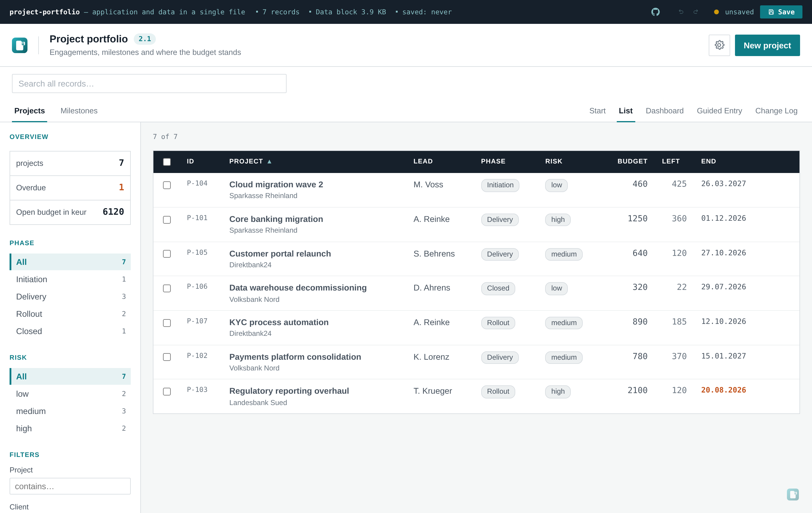Image resolution: width=812 pixels, height=513 pixels.
Task: Click the Overdue overview card
Action: point(70,188)
